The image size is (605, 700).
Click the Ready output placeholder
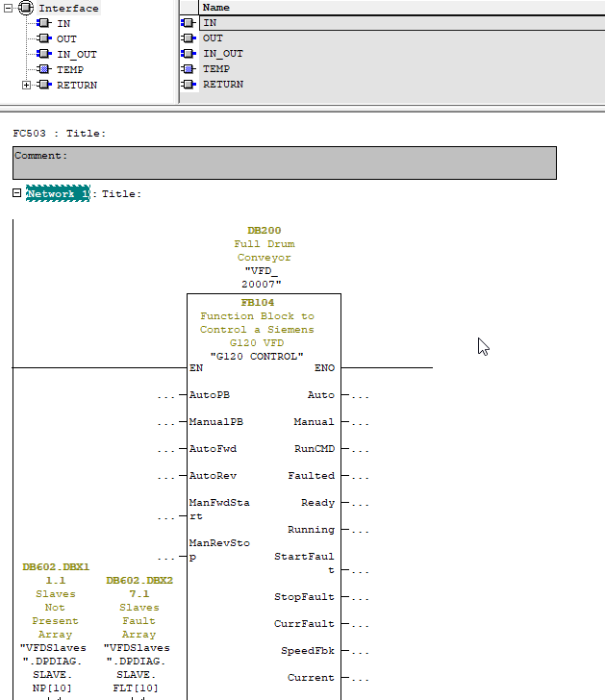pyautogui.click(x=360, y=503)
